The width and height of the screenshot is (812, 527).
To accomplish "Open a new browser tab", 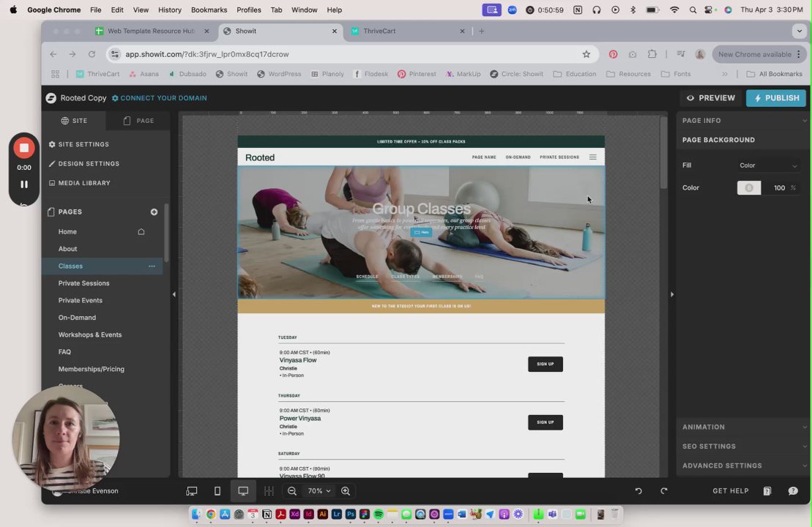I will (x=482, y=31).
